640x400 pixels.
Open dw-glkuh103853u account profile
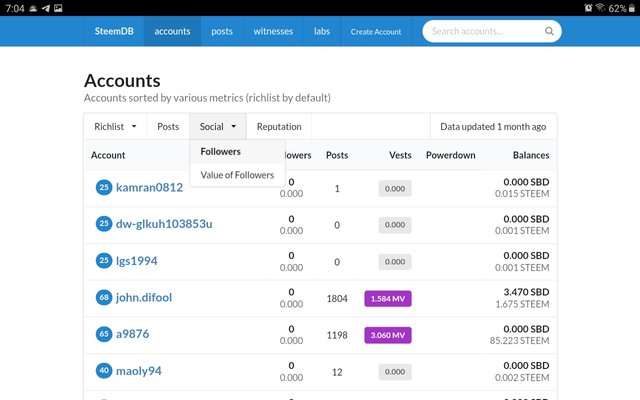coord(164,224)
